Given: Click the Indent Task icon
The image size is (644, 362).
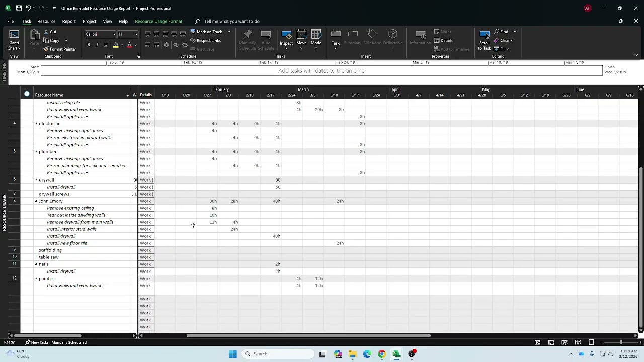Looking at the screenshot, I should (x=157, y=45).
